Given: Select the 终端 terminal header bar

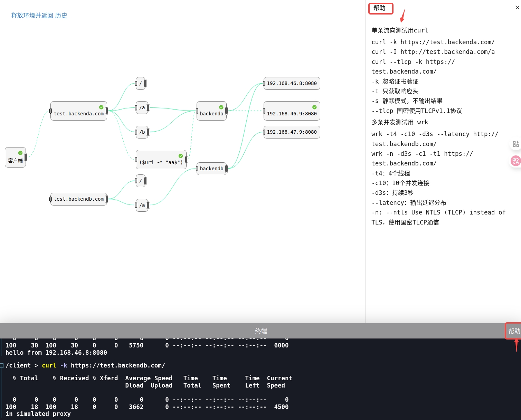Looking at the screenshot, I should [x=260, y=331].
